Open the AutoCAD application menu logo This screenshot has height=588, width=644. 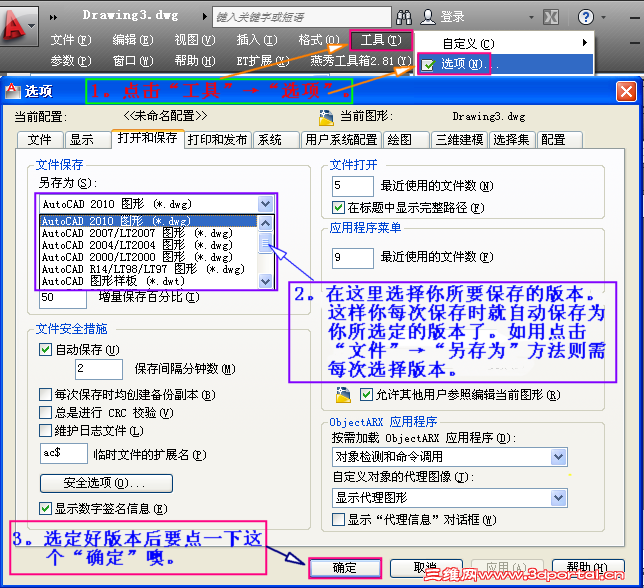pos(18,25)
